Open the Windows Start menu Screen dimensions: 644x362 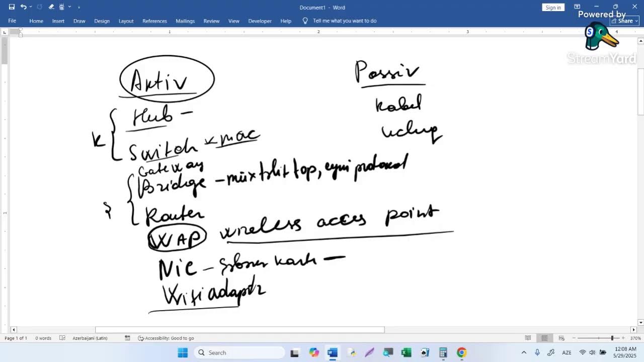point(182,352)
